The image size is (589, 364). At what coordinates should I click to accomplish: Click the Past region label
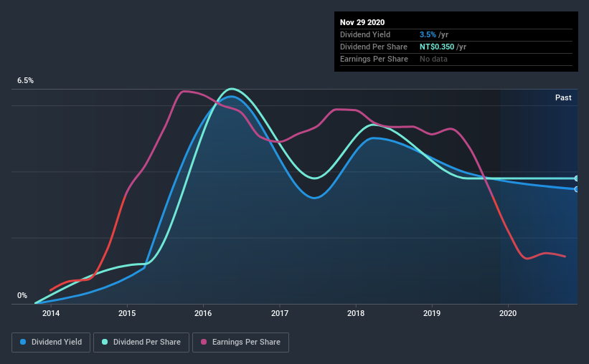pyautogui.click(x=563, y=98)
